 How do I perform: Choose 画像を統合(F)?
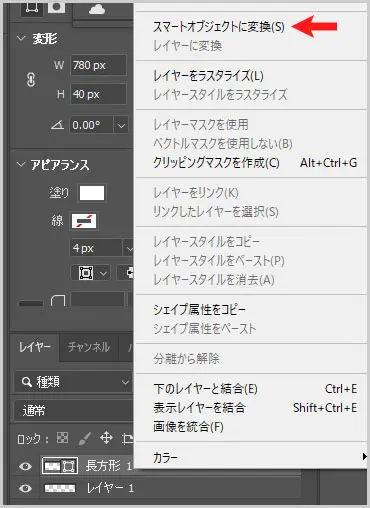pyautogui.click(x=188, y=426)
